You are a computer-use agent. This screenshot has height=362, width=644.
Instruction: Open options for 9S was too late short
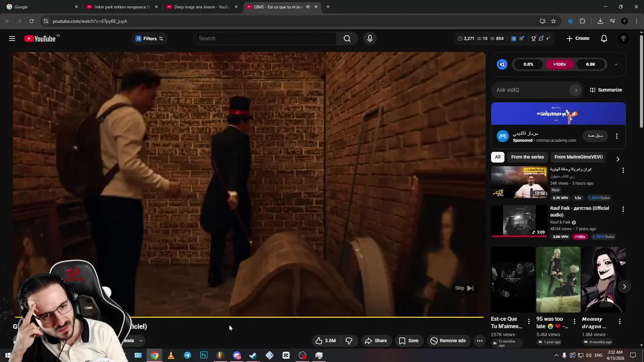coord(575,321)
